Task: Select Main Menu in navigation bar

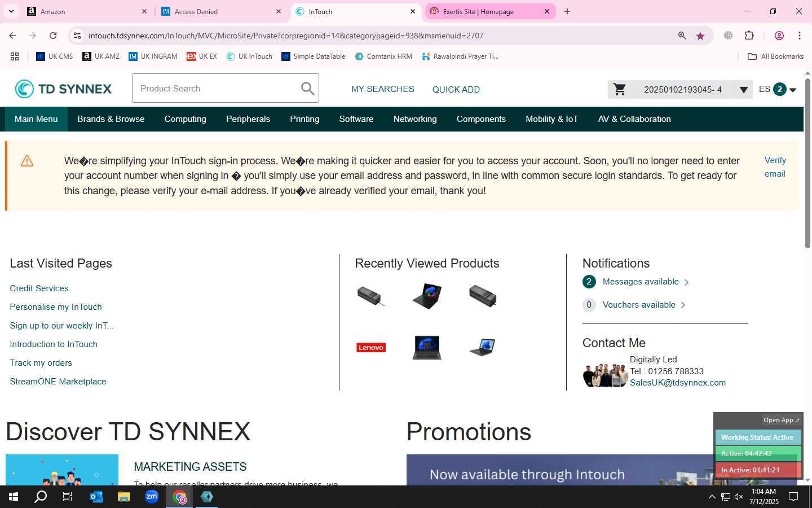Action: pos(36,119)
